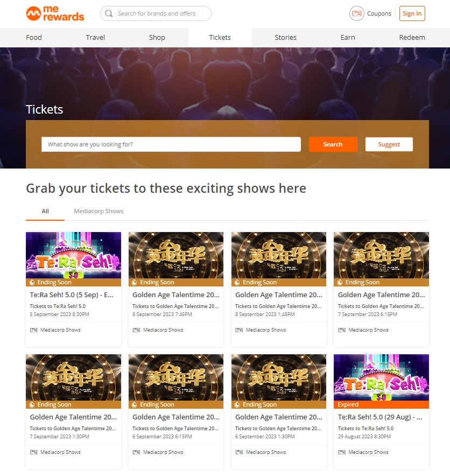Image resolution: width=450 pixels, height=476 pixels.
Task: Click the orange Search button
Action: 333,144
